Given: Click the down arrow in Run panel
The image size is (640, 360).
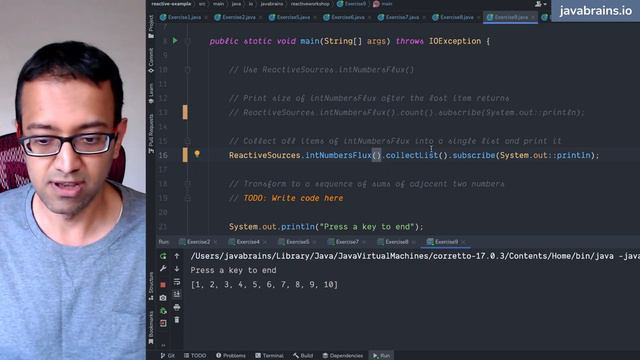Looking at the screenshot, I should pyautogui.click(x=177, y=269).
